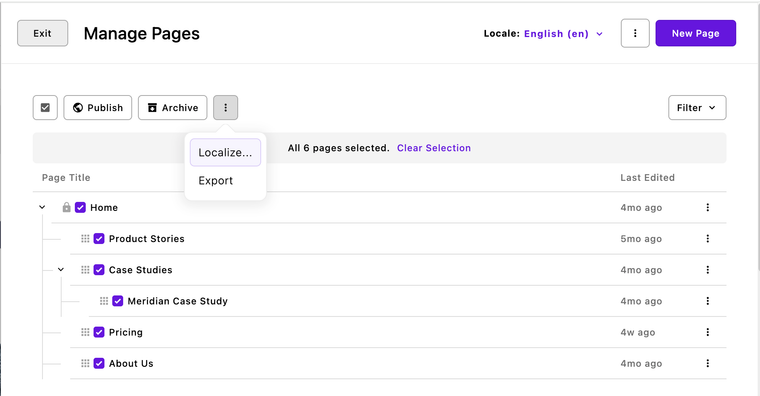The height and width of the screenshot is (396, 760).
Task: Click the Page Title column header
Action: pyautogui.click(x=66, y=177)
